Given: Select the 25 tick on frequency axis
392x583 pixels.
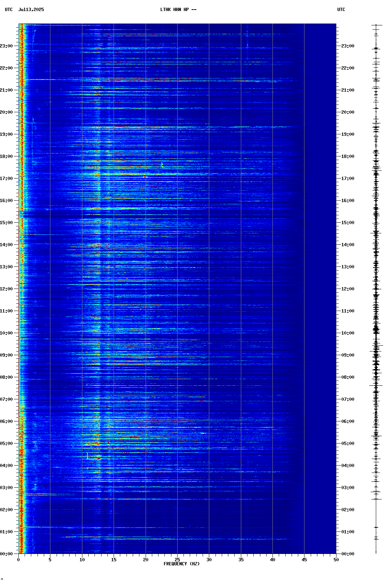Looking at the screenshot, I should click(x=177, y=560).
